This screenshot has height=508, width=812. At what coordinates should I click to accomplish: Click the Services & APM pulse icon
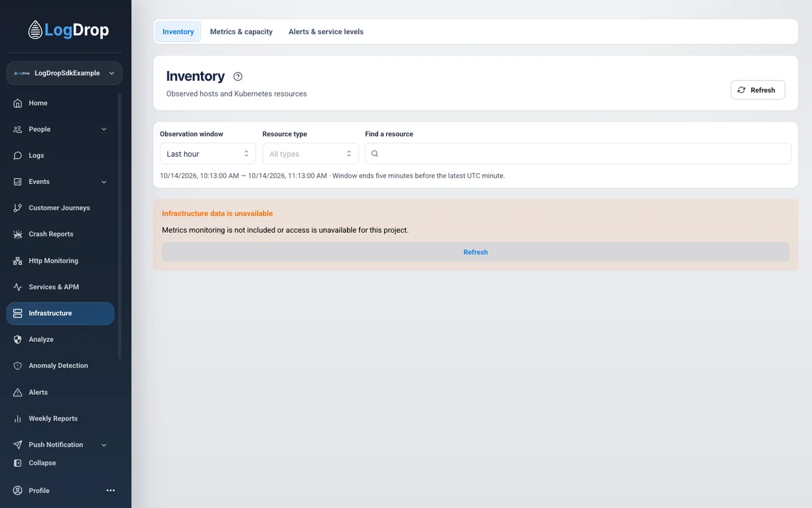click(x=18, y=287)
